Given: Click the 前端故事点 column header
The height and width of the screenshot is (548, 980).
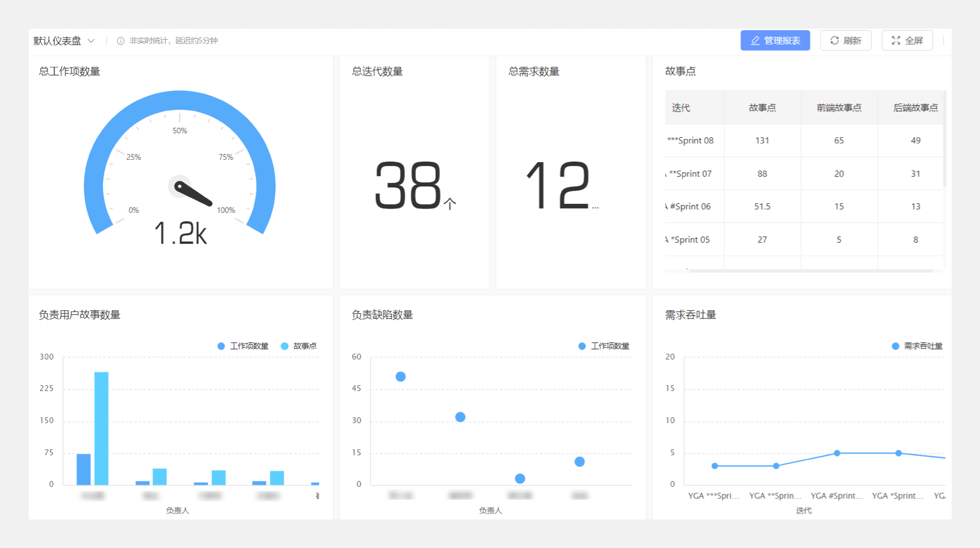Looking at the screenshot, I should tap(838, 108).
